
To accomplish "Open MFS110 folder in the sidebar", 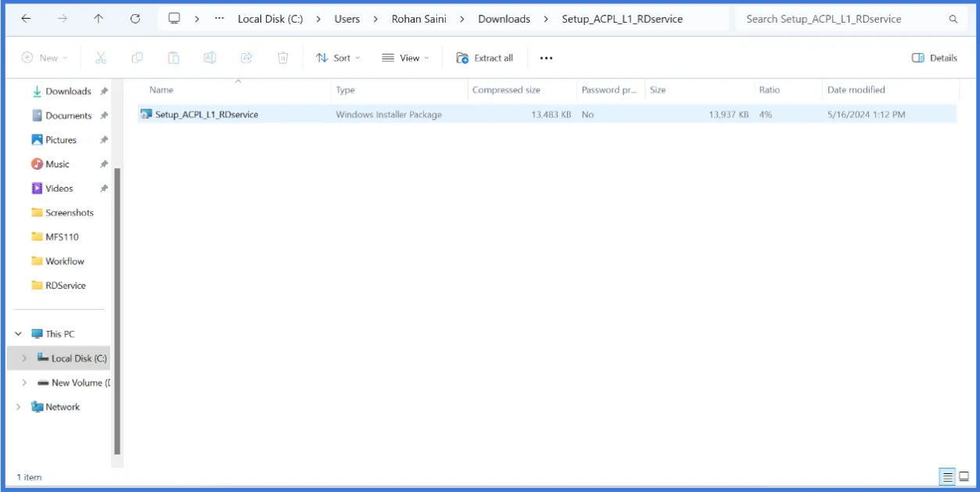I will pyautogui.click(x=62, y=237).
